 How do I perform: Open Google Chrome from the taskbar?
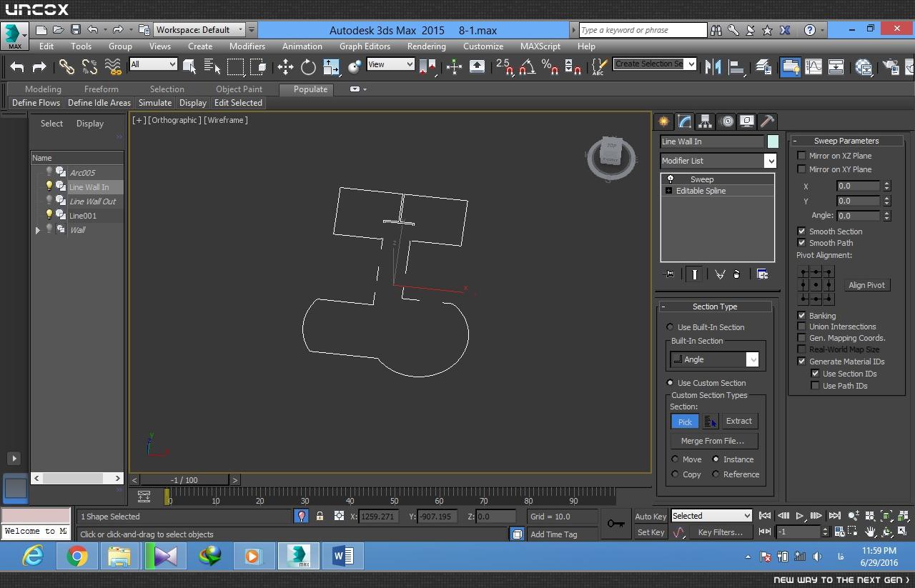point(77,556)
